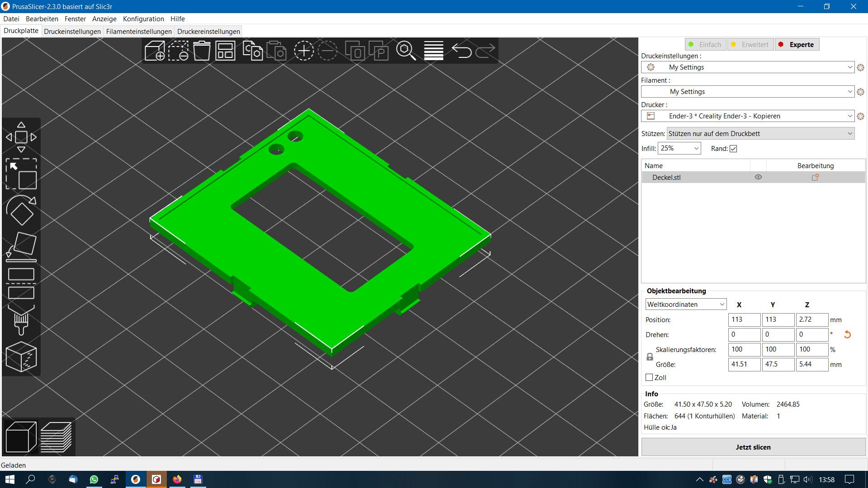Enable the Zoll units checkbox
The height and width of the screenshot is (488, 868).
[x=649, y=377]
